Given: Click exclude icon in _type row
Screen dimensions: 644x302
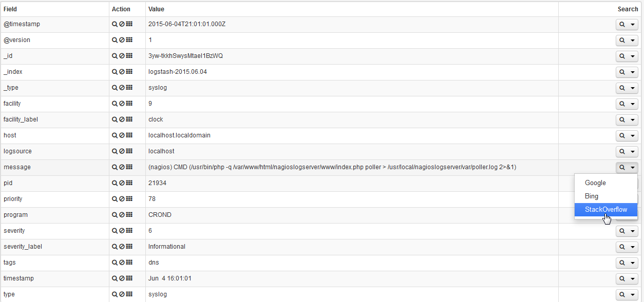Looking at the screenshot, I should point(122,88).
